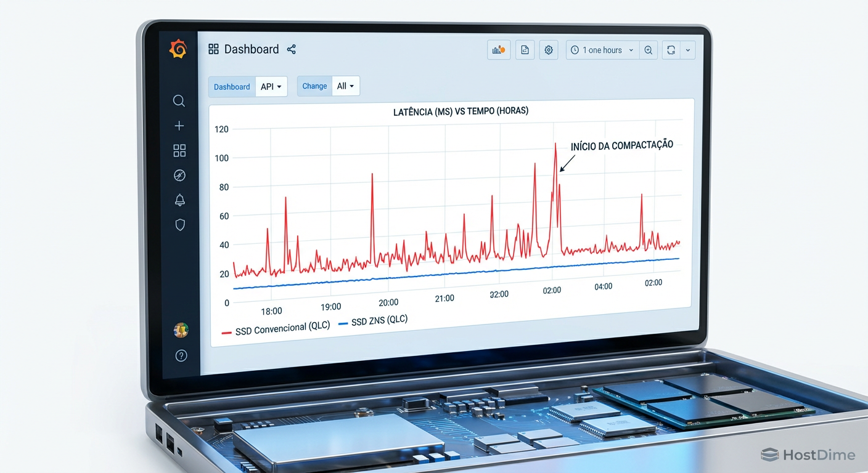868x473 pixels.
Task: Click the add panel chart icon
Action: coord(499,50)
